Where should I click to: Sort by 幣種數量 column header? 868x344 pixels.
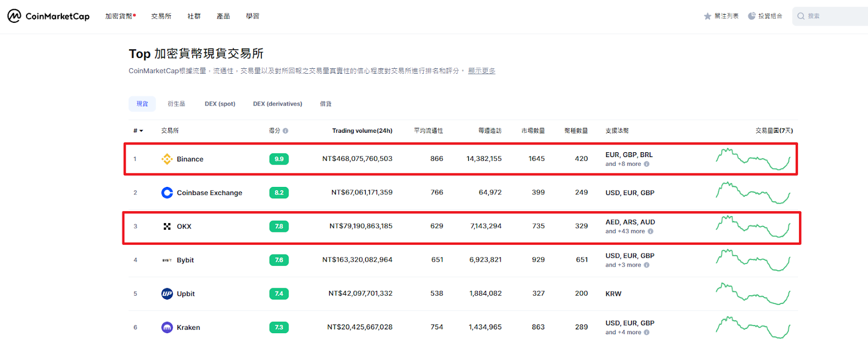point(576,131)
